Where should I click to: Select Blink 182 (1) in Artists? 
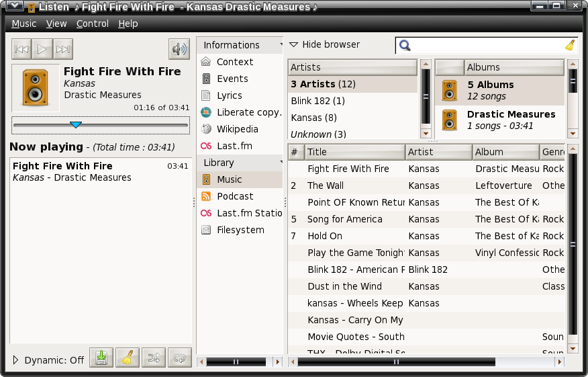tap(352, 101)
